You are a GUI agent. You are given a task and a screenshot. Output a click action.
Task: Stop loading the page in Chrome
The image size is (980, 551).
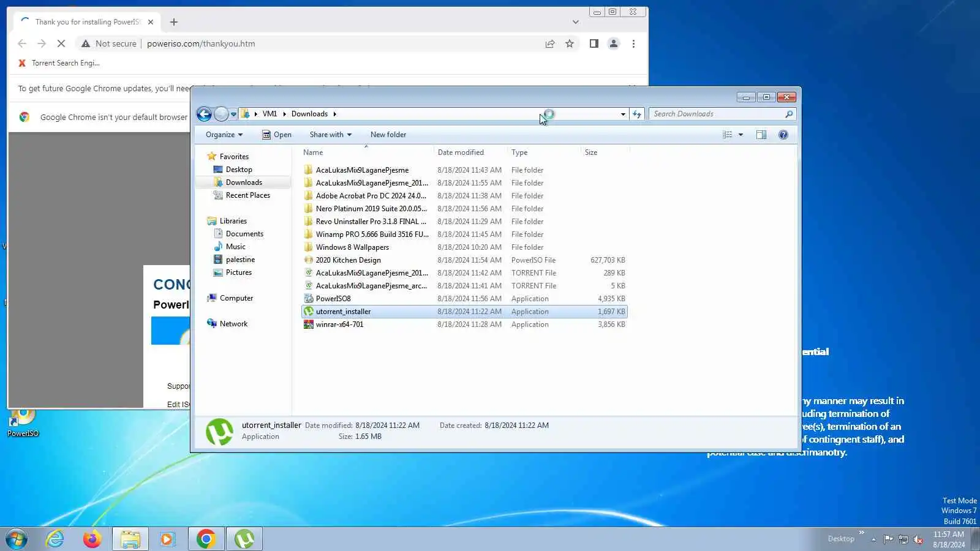(x=61, y=43)
